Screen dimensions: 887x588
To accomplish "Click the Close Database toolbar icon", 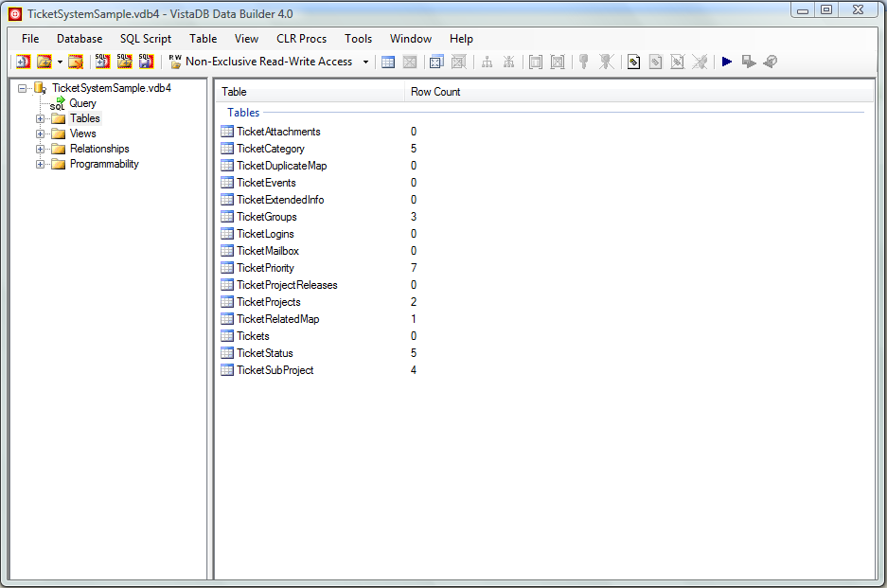I will [76, 62].
